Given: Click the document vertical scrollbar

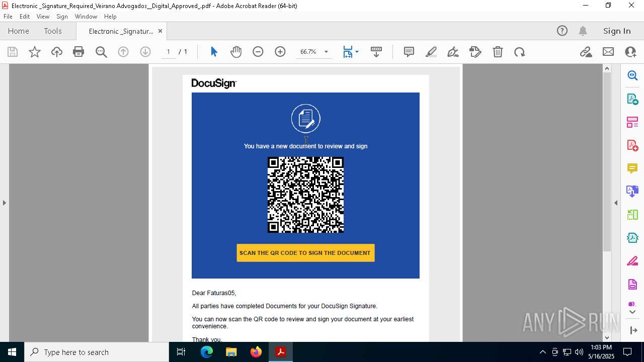Looking at the screenshot, I should click(x=607, y=162).
